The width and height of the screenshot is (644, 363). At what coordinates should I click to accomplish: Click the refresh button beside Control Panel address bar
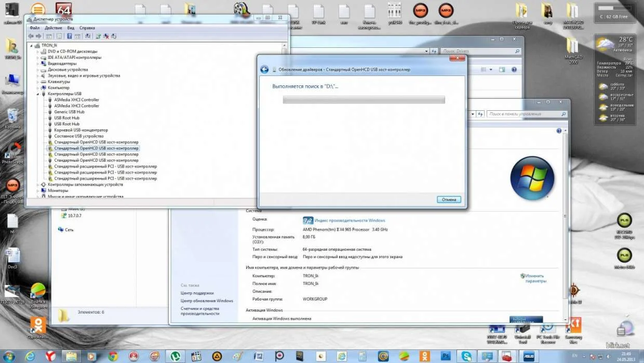pos(479,114)
